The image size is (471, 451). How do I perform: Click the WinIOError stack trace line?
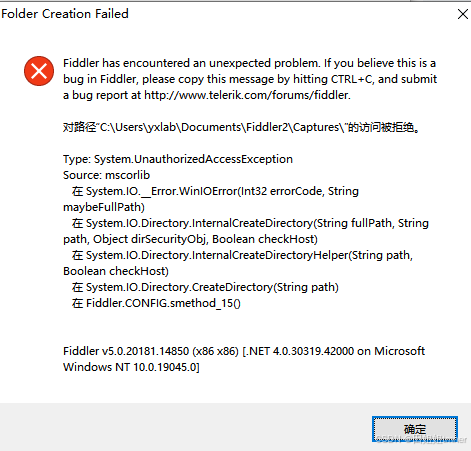215,191
